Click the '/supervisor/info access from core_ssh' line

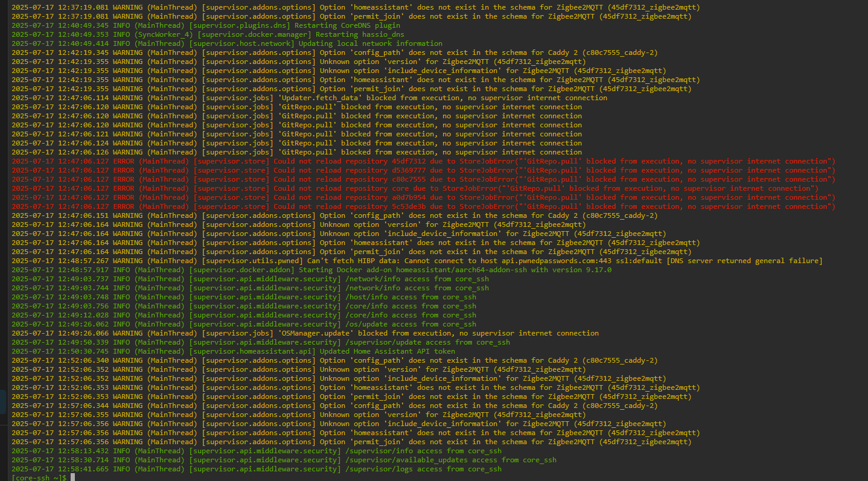coord(257,451)
